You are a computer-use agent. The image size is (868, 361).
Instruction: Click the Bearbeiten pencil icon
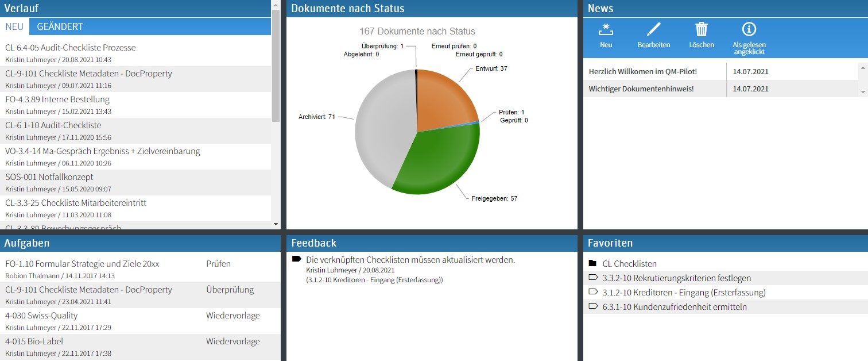653,29
